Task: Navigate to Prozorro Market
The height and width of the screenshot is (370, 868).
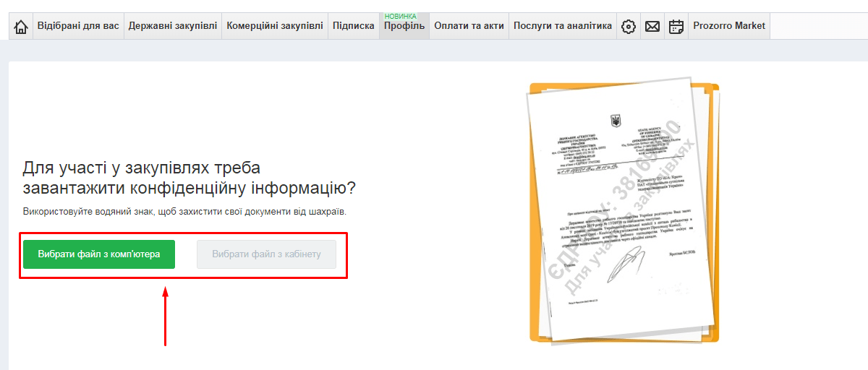Action: [x=728, y=26]
